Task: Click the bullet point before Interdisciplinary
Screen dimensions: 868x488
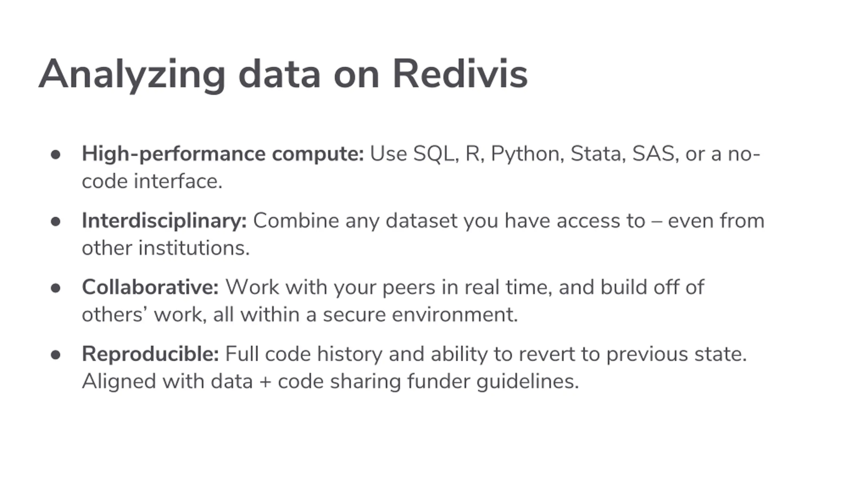Action: click(55, 222)
